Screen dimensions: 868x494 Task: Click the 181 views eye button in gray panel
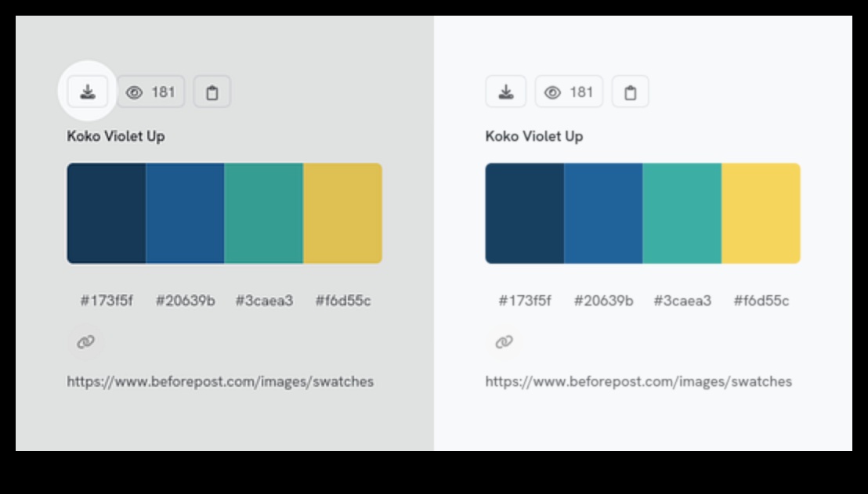150,92
